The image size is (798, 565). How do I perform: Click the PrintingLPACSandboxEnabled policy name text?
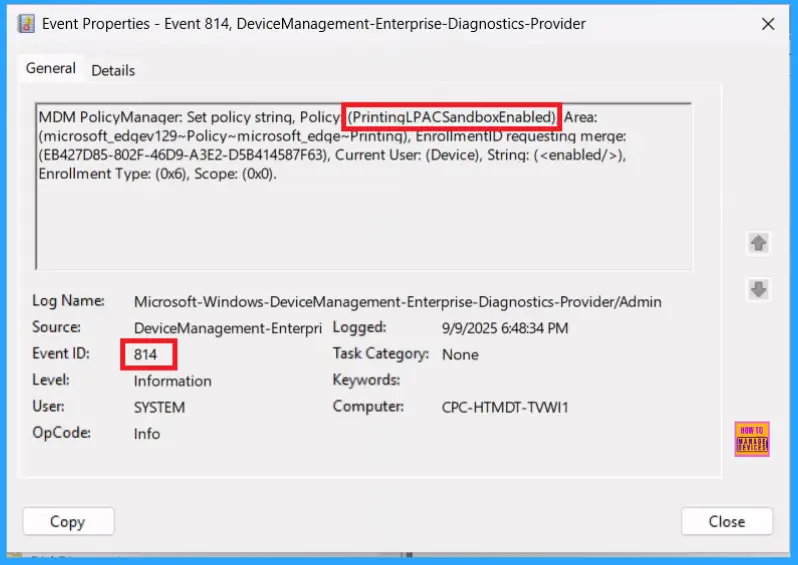coord(452,117)
